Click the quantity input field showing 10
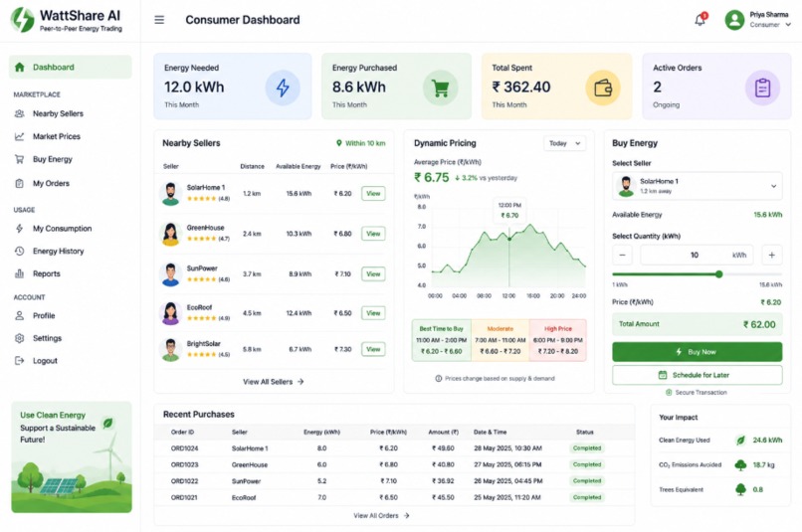 (697, 255)
